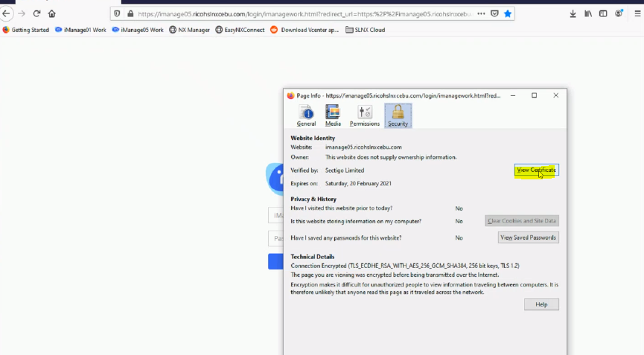Go back to the previous page
Viewport: 644px width, 355px height.
[x=6, y=13]
